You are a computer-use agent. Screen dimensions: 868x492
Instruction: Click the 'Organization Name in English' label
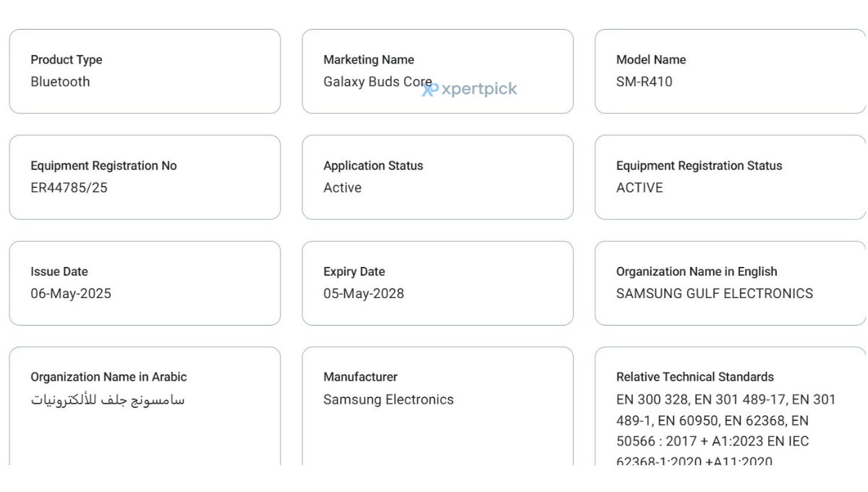[x=697, y=272]
